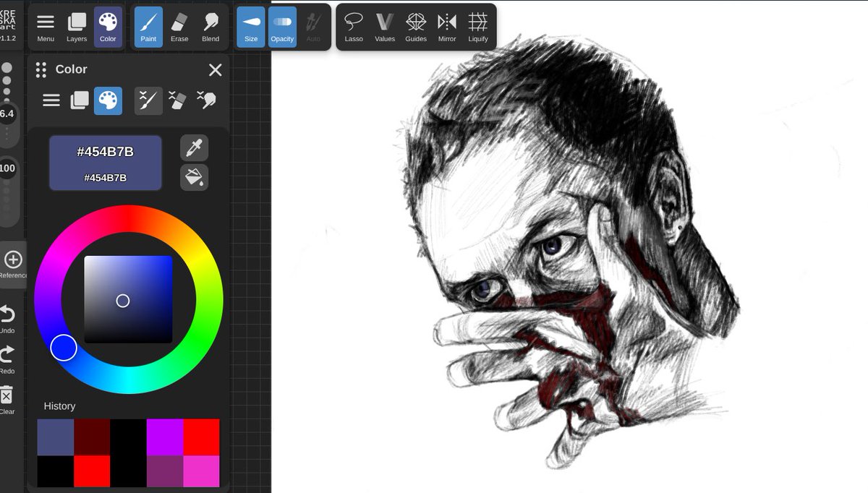The height and width of the screenshot is (493, 868).
Task: Select the Blend tool
Action: pyautogui.click(x=210, y=27)
